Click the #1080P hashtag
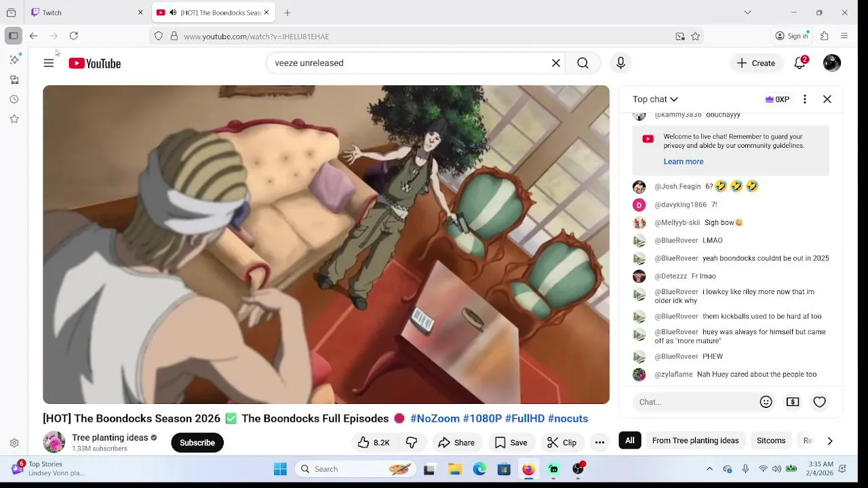868x488 pixels. point(482,419)
